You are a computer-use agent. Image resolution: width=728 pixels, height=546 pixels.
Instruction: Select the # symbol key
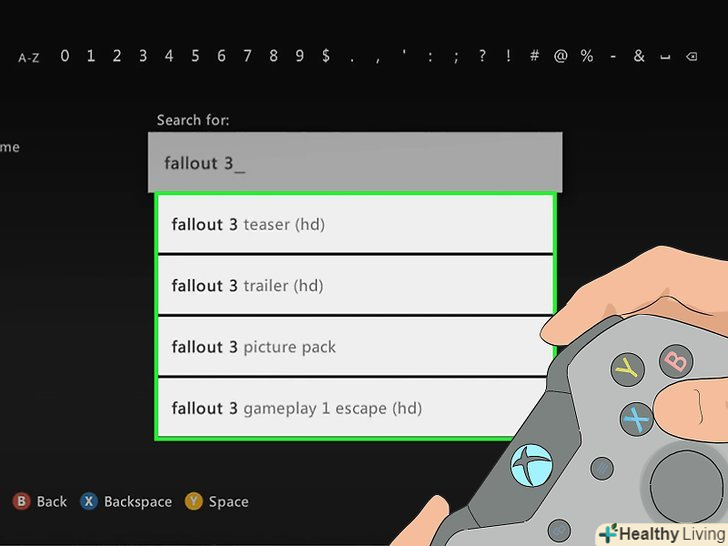pyautogui.click(x=534, y=56)
